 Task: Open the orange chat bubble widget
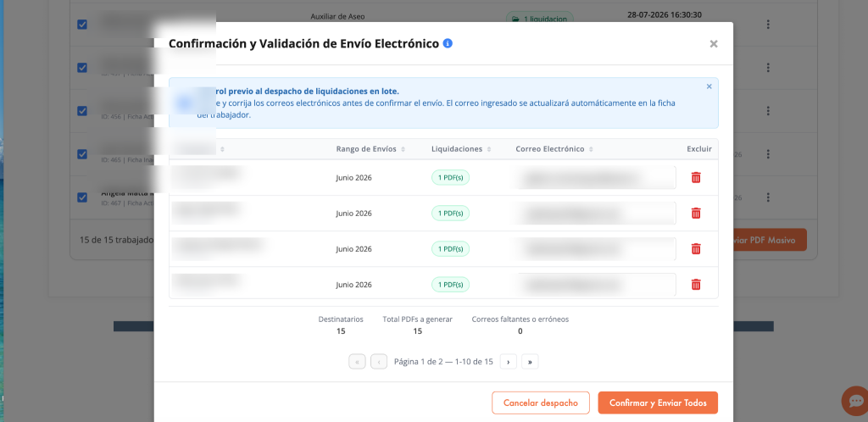[x=856, y=401]
